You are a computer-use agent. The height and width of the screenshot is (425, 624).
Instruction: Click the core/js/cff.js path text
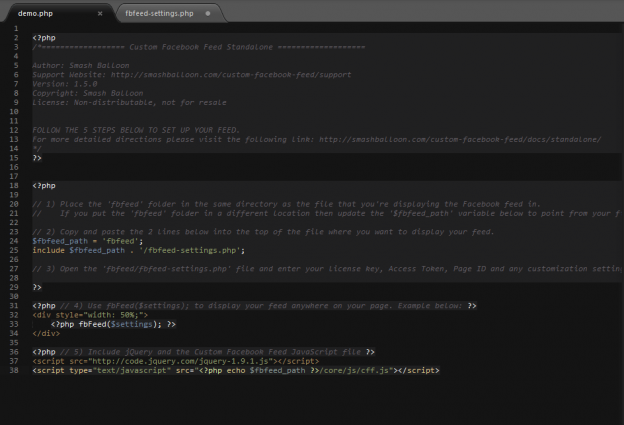(355, 370)
